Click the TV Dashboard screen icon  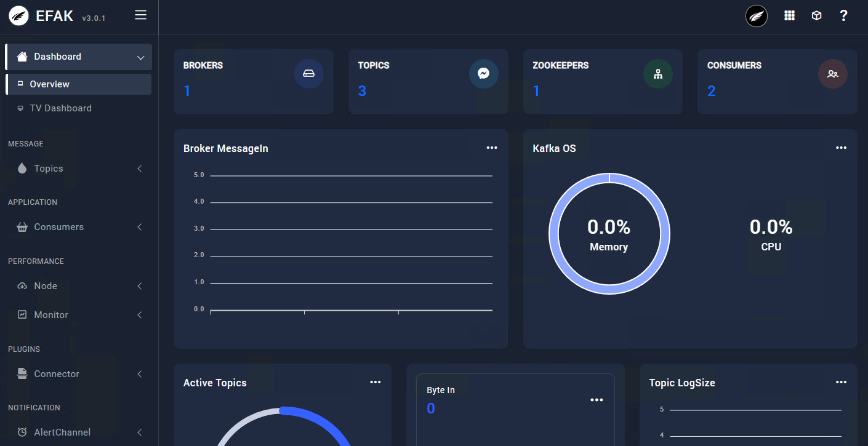click(20, 108)
